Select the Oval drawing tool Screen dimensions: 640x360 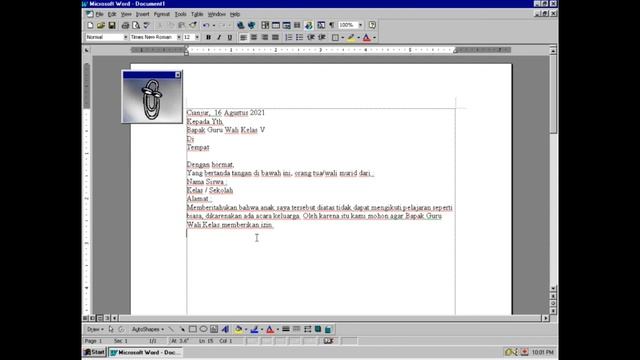203,329
